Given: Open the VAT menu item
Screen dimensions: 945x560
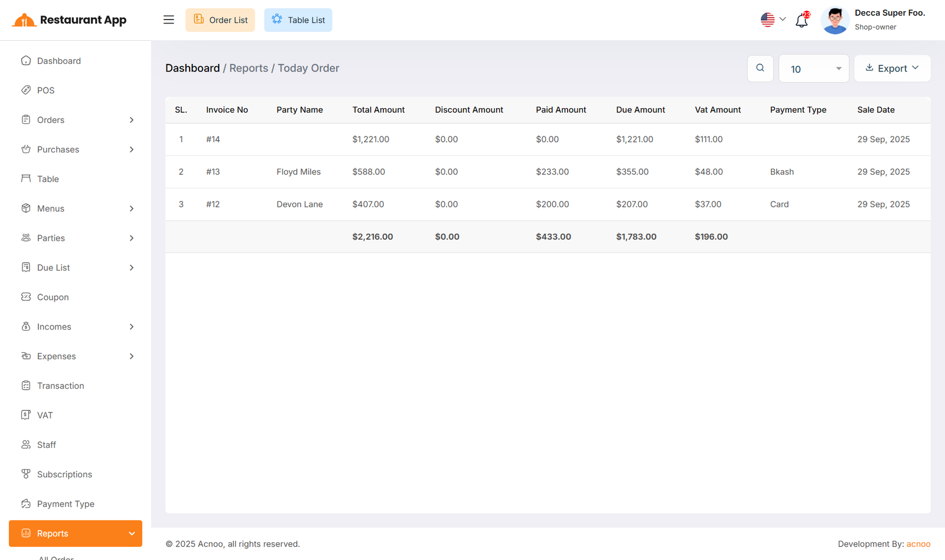Looking at the screenshot, I should pyautogui.click(x=76, y=415).
